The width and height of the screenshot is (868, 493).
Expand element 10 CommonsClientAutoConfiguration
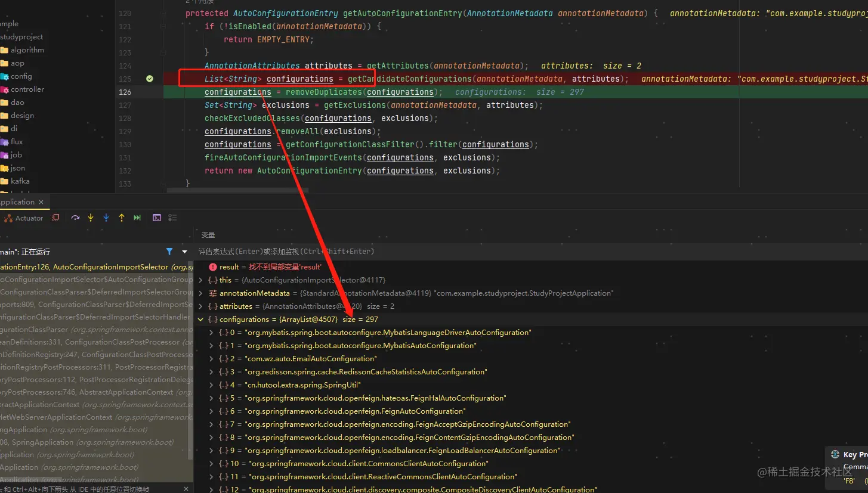[211, 464]
